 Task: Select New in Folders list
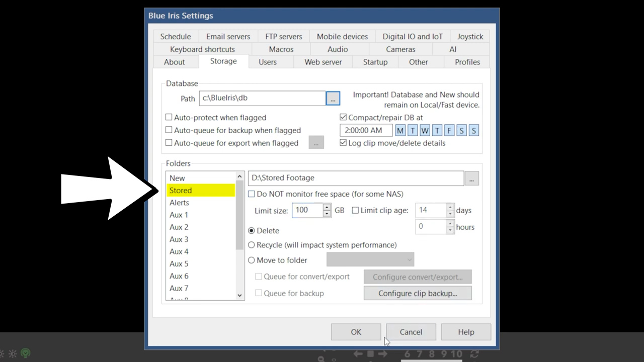(201, 178)
